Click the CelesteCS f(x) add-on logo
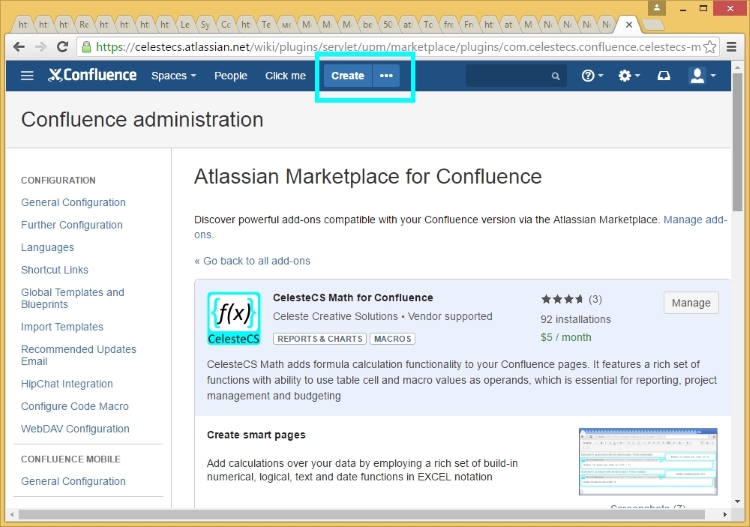 point(233,318)
